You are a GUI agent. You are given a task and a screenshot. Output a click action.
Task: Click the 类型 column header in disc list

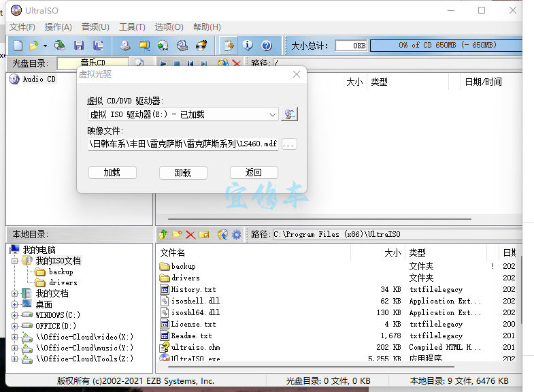click(407, 82)
